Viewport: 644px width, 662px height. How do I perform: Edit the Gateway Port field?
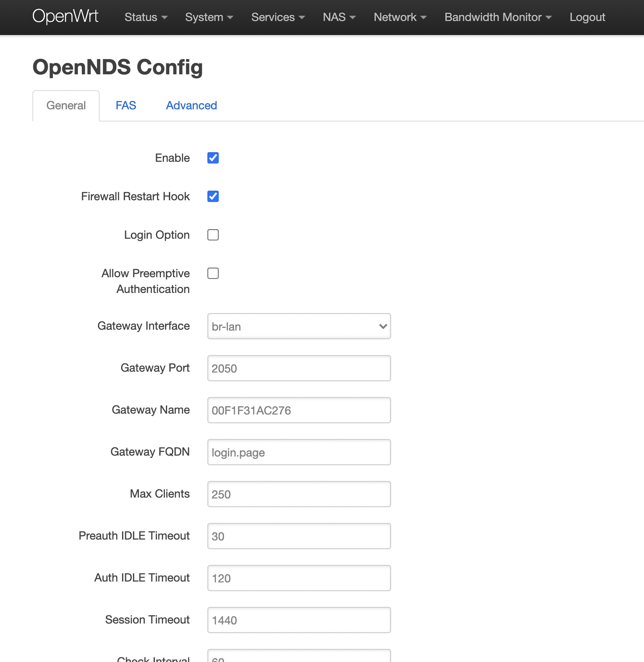coord(299,368)
